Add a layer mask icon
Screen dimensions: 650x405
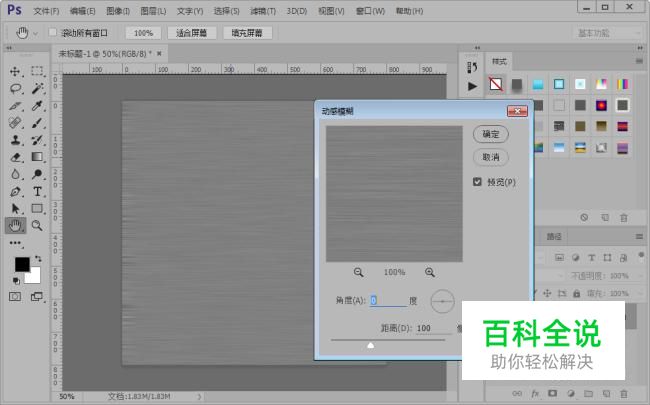(553, 393)
